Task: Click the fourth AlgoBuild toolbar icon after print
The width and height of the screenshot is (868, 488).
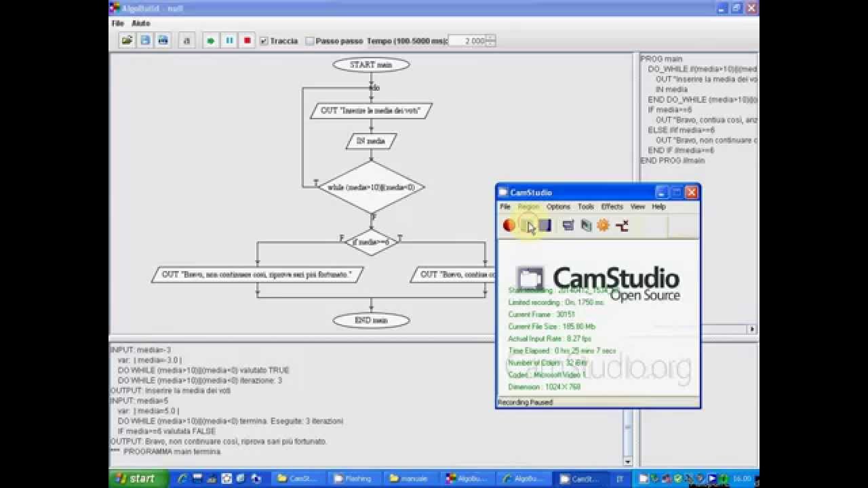Action: pyautogui.click(x=187, y=41)
